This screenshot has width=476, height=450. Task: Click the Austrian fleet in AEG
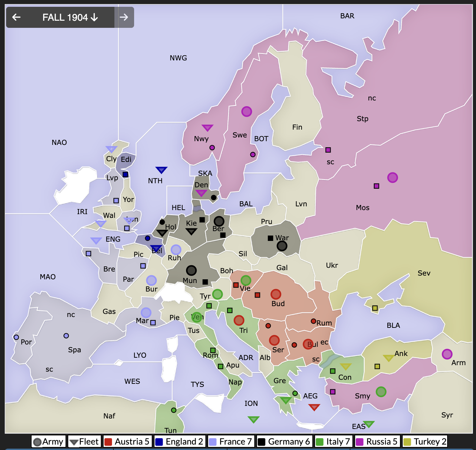pyautogui.click(x=314, y=407)
